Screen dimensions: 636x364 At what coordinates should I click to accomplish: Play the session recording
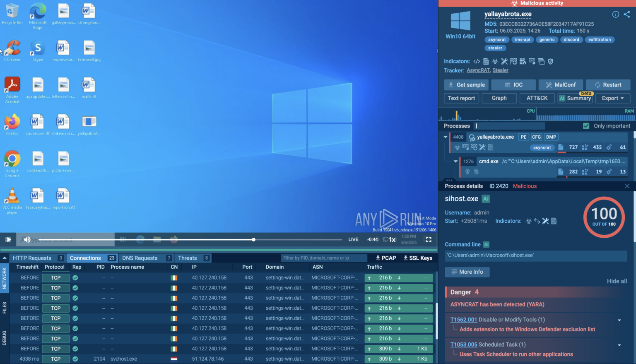[8, 239]
